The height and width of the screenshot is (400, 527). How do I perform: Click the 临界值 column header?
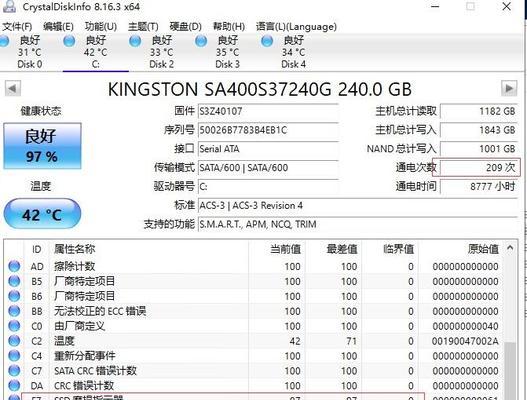tap(390, 249)
